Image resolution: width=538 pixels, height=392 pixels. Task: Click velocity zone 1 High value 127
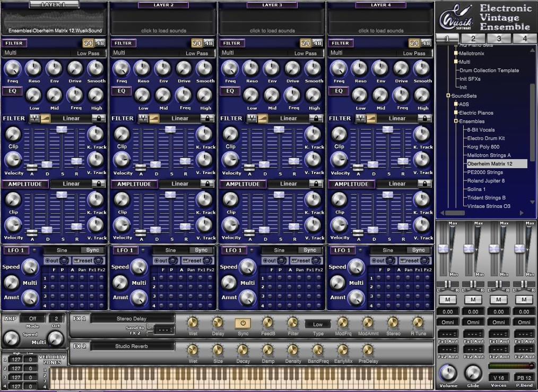16,360
